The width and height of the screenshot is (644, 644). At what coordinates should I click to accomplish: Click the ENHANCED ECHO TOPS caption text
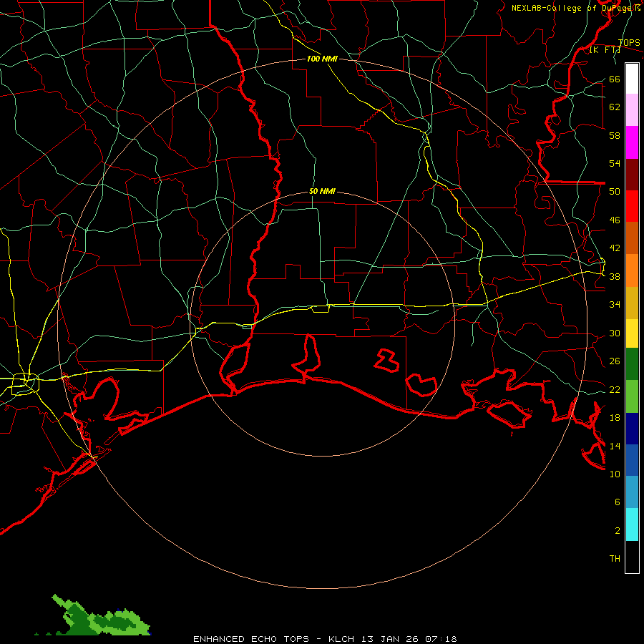[x=251, y=639]
